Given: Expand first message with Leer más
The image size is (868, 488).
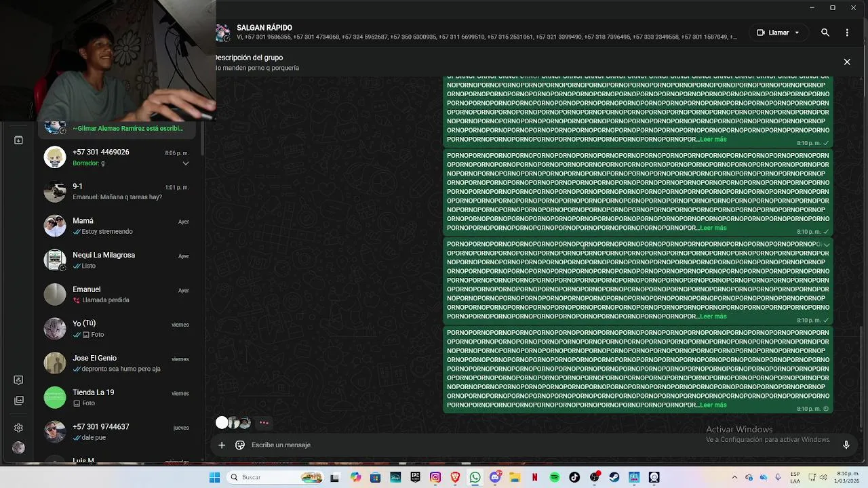Looking at the screenshot, I should [713, 140].
